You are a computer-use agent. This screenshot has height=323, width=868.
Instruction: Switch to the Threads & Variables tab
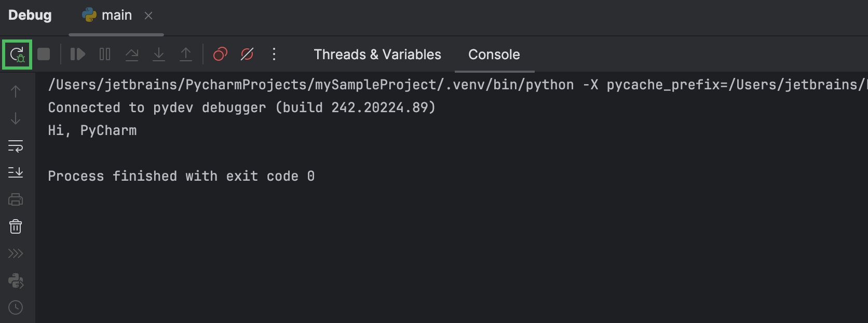click(377, 55)
